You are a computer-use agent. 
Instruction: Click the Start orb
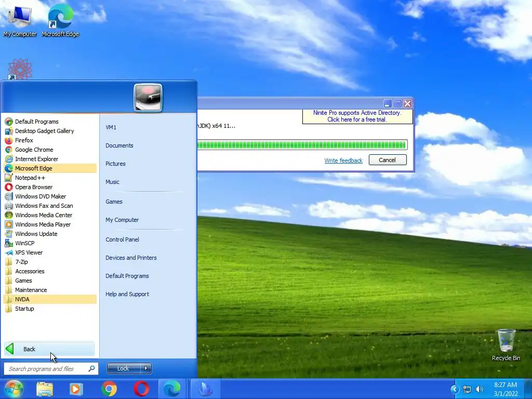click(x=14, y=389)
